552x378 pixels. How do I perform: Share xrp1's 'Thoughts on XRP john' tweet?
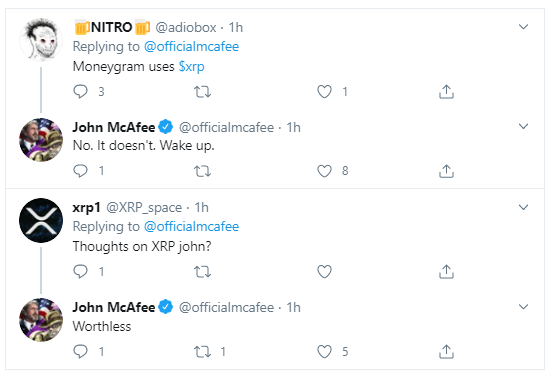446,271
